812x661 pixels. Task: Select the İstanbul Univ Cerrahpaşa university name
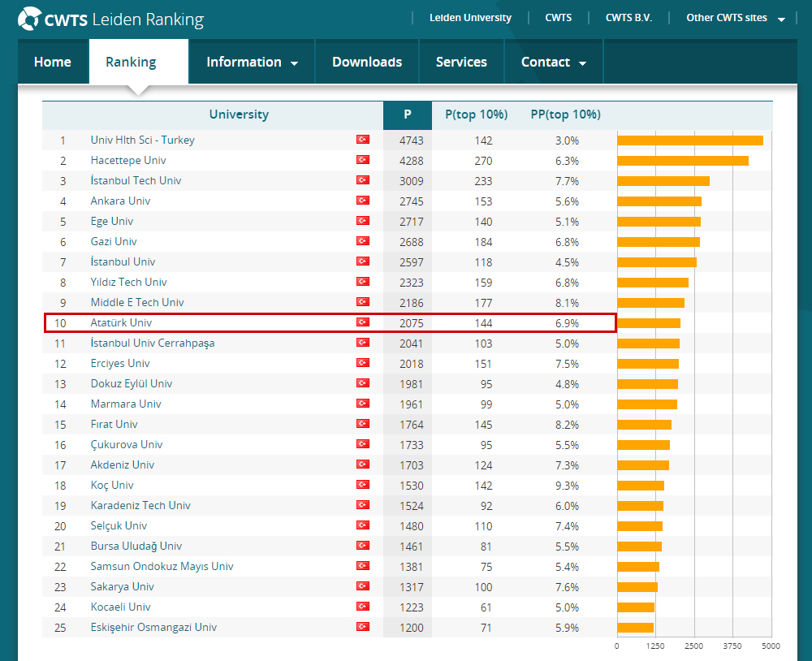click(x=153, y=343)
